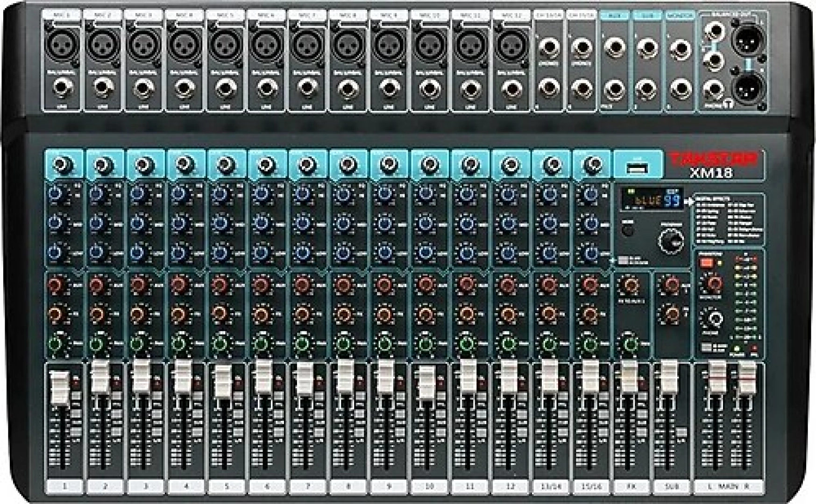816x504 pixels.
Task: Click the XM18 model name
Action: click(x=711, y=173)
